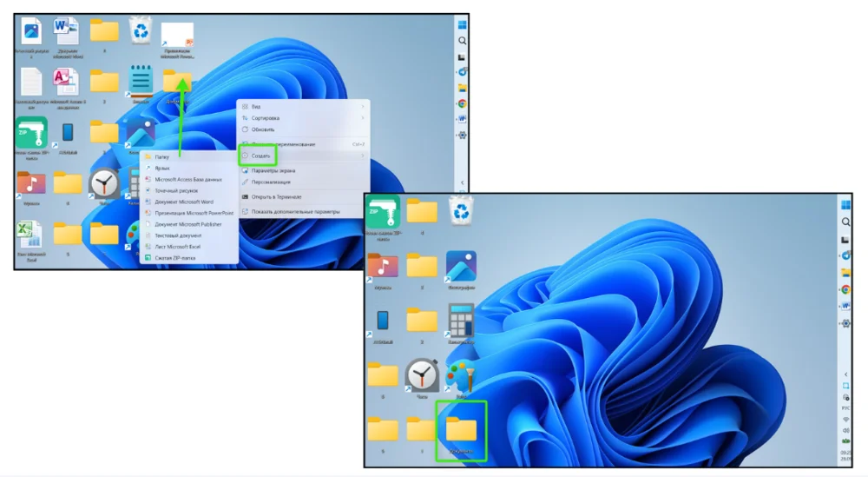Screen dimensions: 868x477
Task: Launch Chrome on second screenshot's taskbar
Action: click(x=845, y=289)
